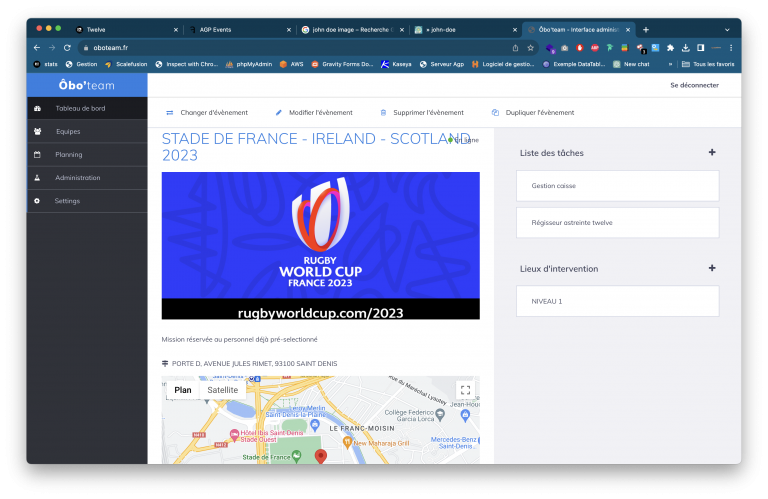Open the Chrome three-dot menu
This screenshot has width=768, height=499.
tap(731, 48)
